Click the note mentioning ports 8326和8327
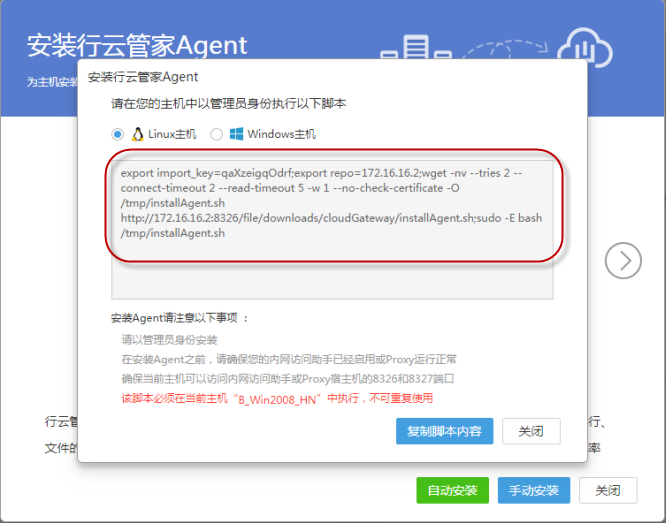666x523 pixels. coord(288,379)
